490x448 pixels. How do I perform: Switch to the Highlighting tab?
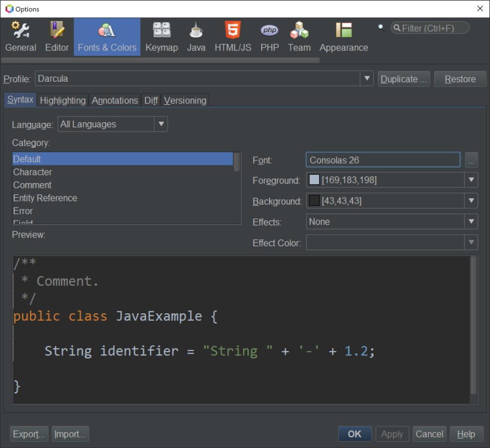click(63, 100)
